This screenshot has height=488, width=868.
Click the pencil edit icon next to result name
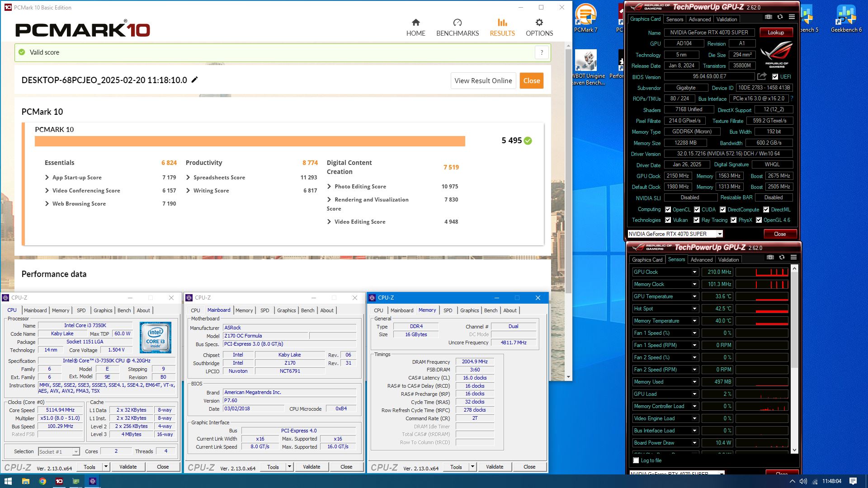click(x=194, y=80)
